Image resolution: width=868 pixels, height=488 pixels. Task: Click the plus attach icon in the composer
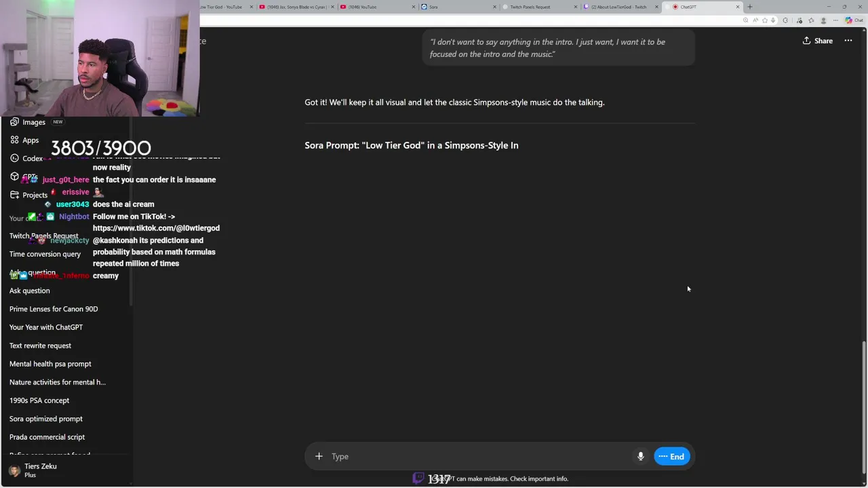tap(319, 456)
